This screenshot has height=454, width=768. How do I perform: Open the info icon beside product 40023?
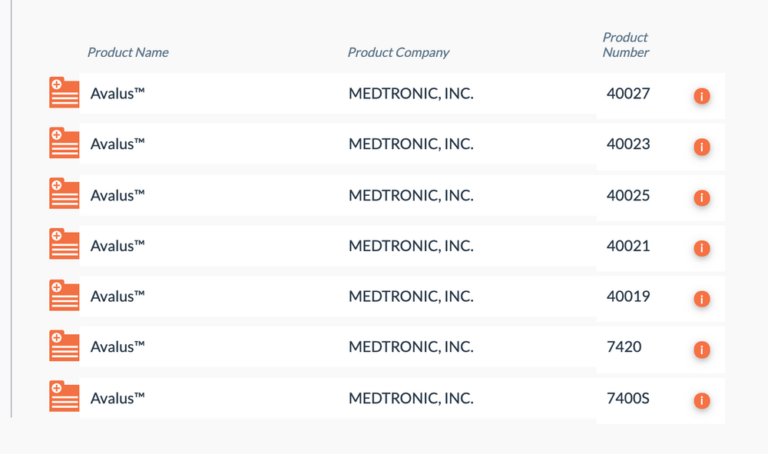(701, 147)
